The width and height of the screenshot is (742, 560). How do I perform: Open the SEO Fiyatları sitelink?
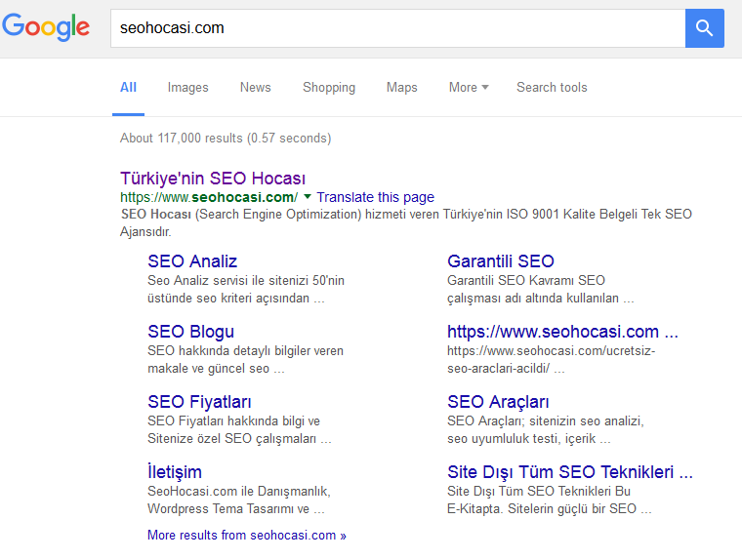(x=199, y=402)
